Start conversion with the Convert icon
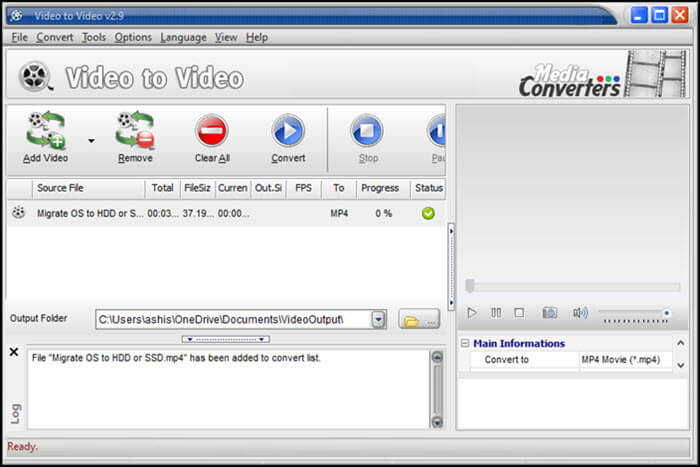Screen dimensions: 700x467 point(288,131)
